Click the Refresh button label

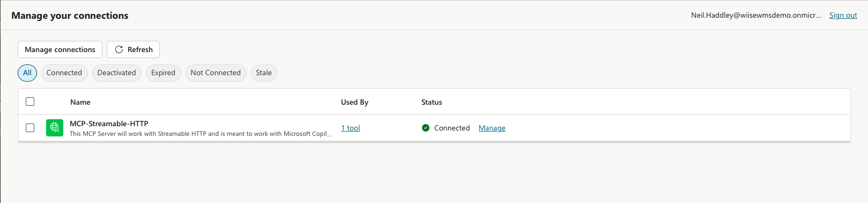tap(140, 49)
